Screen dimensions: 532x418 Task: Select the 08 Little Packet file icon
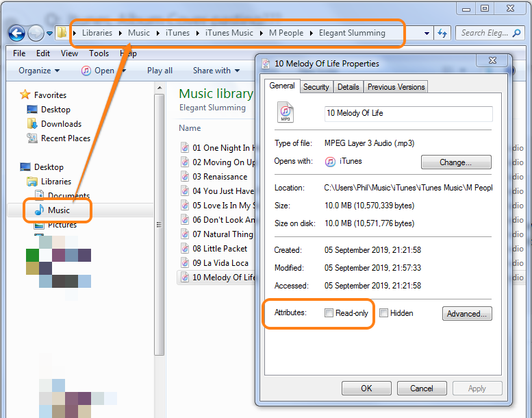coord(185,248)
